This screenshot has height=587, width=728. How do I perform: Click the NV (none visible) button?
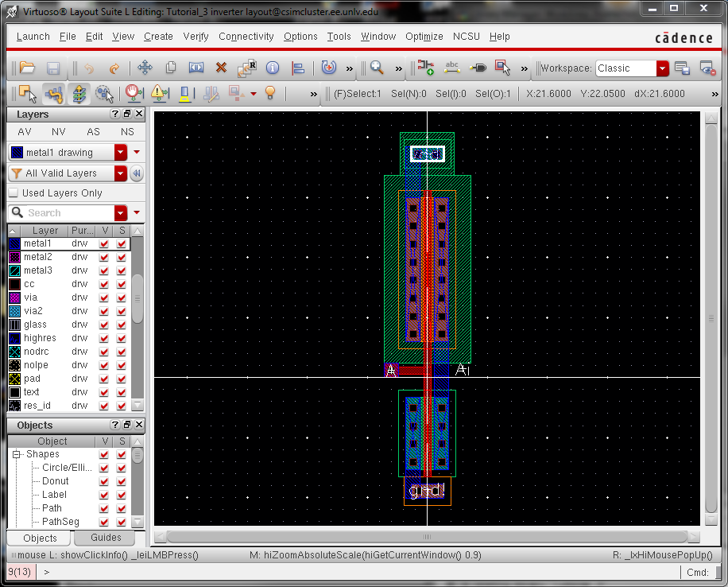point(59,132)
